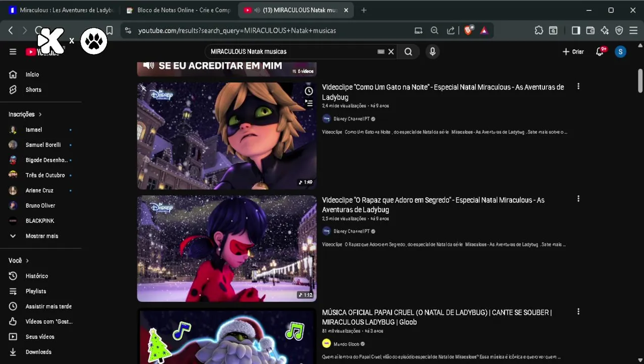Open Disney Channel PT under 'Como Um Gato' video
This screenshot has width=644, height=364.
[352, 119]
